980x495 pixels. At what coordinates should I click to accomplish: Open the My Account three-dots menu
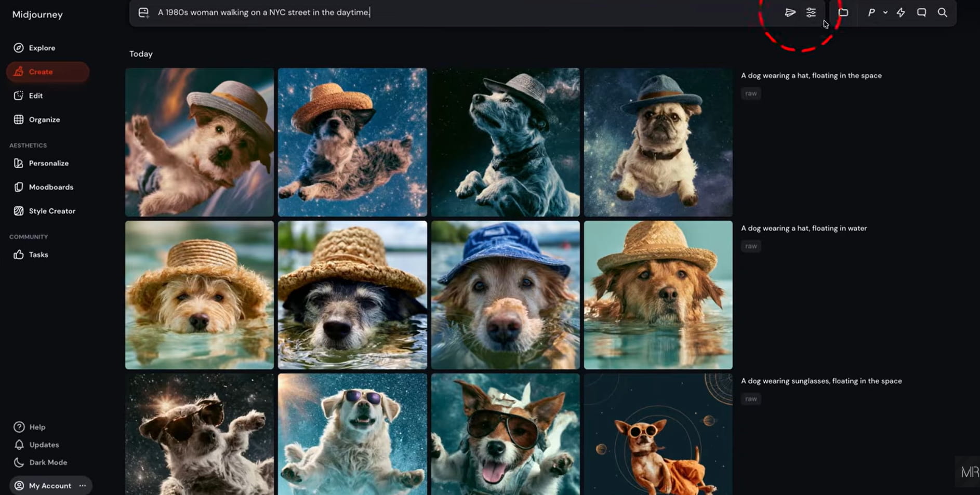click(83, 486)
